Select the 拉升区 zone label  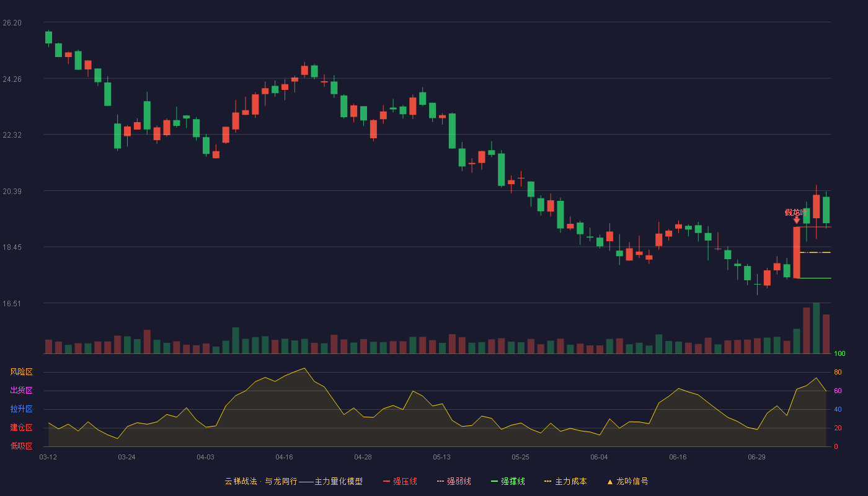[x=21, y=409]
